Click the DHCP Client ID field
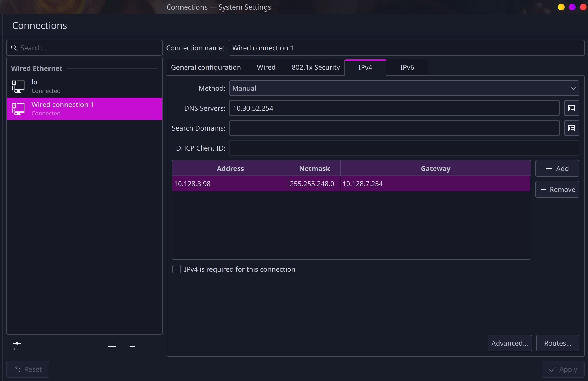The height and width of the screenshot is (381, 588). click(x=404, y=148)
